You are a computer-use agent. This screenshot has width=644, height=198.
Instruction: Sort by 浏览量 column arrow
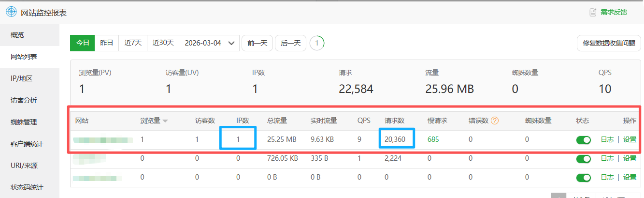click(165, 121)
